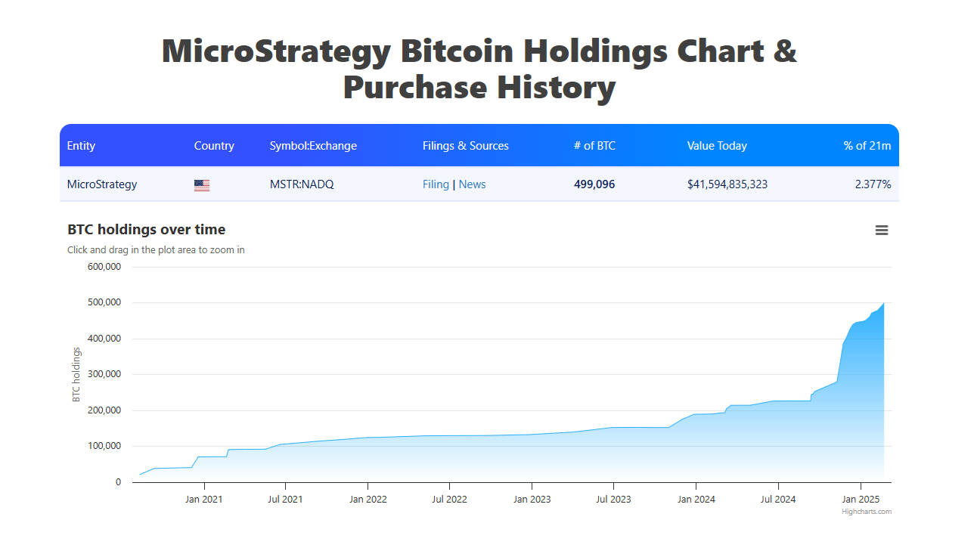Open the News link for MicroStrategy
The width and height of the screenshot is (980, 554).
point(472,184)
